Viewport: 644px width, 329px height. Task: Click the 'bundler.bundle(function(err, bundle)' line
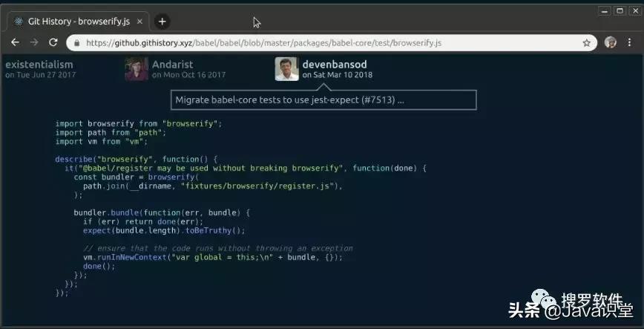pos(162,212)
